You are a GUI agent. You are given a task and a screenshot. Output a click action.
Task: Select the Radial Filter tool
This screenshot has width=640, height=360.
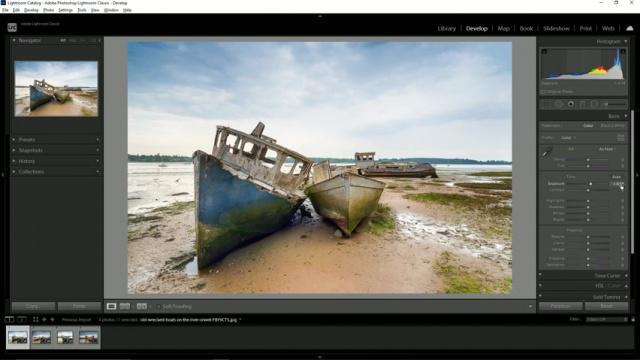coord(594,104)
